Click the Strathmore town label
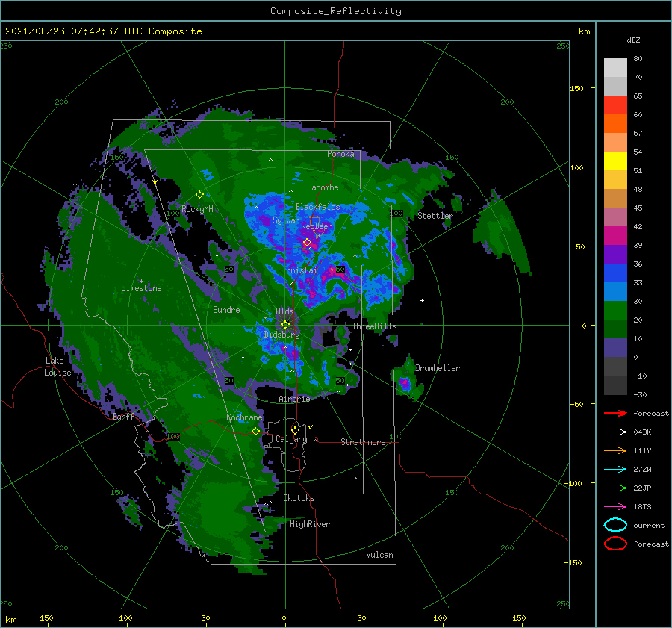Image resolution: width=672 pixels, height=628 pixels. point(363,442)
